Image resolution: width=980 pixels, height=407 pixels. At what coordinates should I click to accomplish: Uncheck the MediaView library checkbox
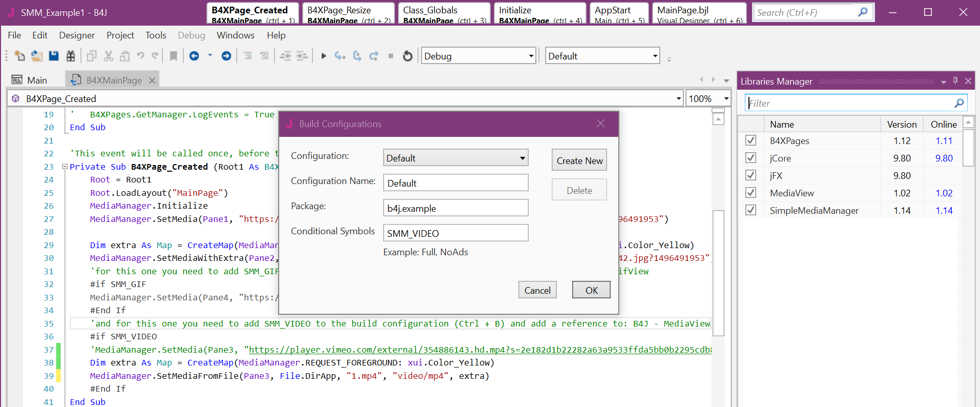[x=750, y=193]
